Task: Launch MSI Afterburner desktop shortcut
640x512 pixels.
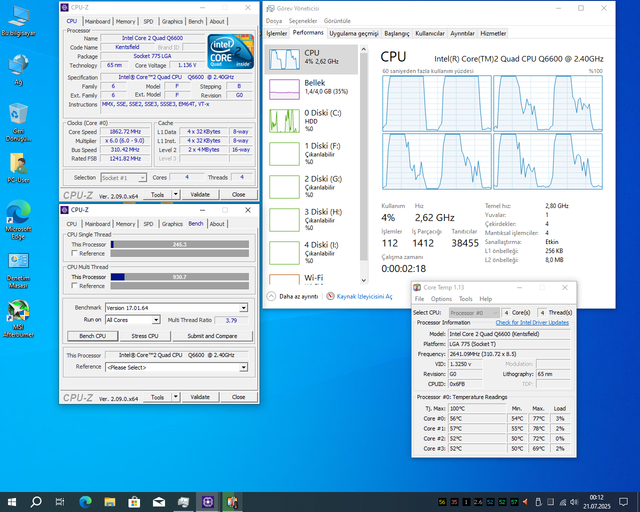Action: click(18, 319)
